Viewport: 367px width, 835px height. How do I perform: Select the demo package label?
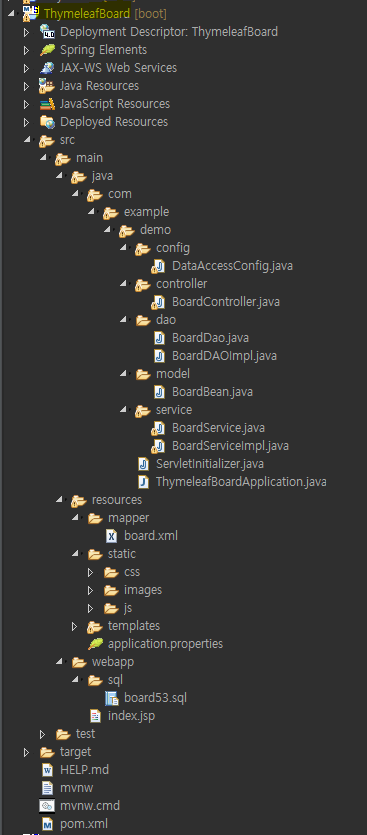click(156, 230)
